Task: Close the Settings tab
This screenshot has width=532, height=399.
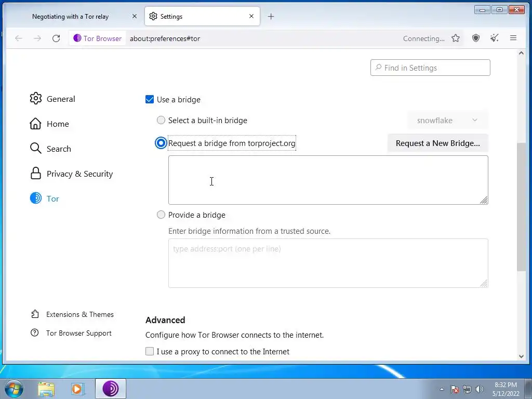Action: pyautogui.click(x=251, y=16)
